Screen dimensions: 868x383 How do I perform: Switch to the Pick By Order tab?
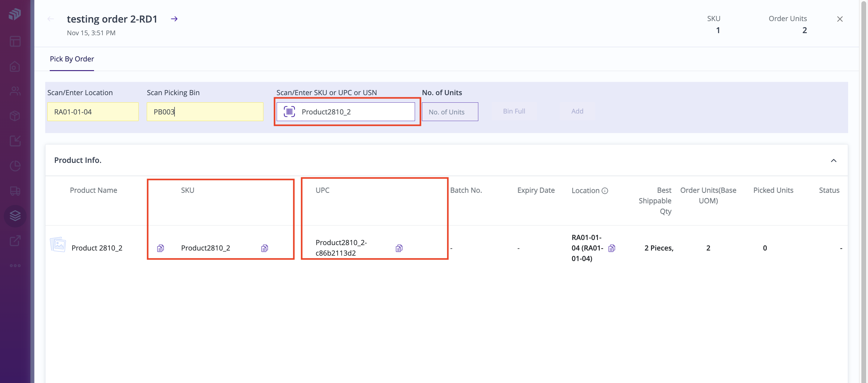pos(71,59)
